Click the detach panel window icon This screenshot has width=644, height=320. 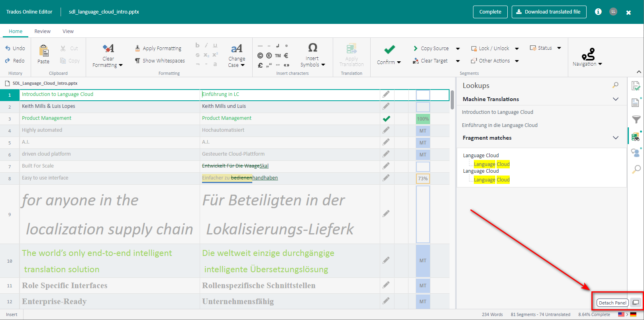click(636, 302)
